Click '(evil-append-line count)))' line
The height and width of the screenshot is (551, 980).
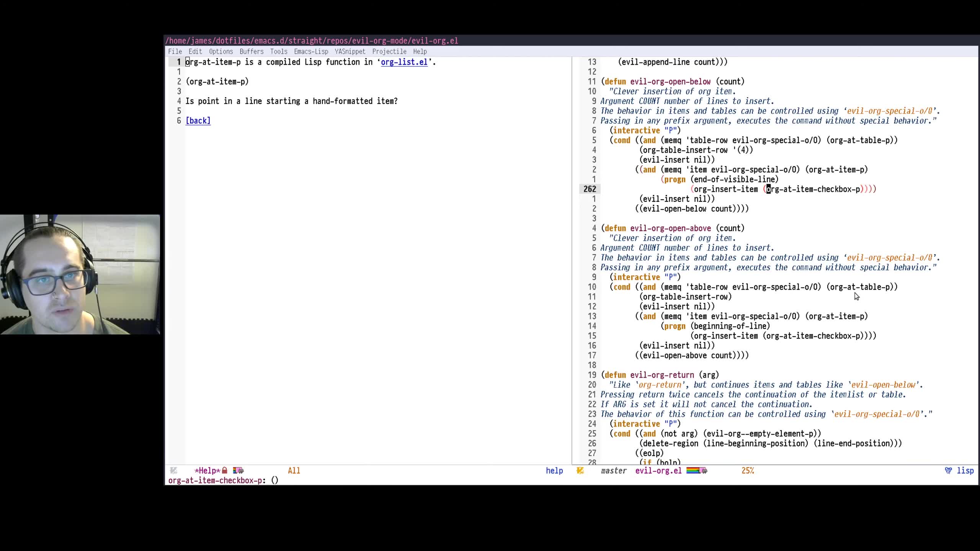673,62
